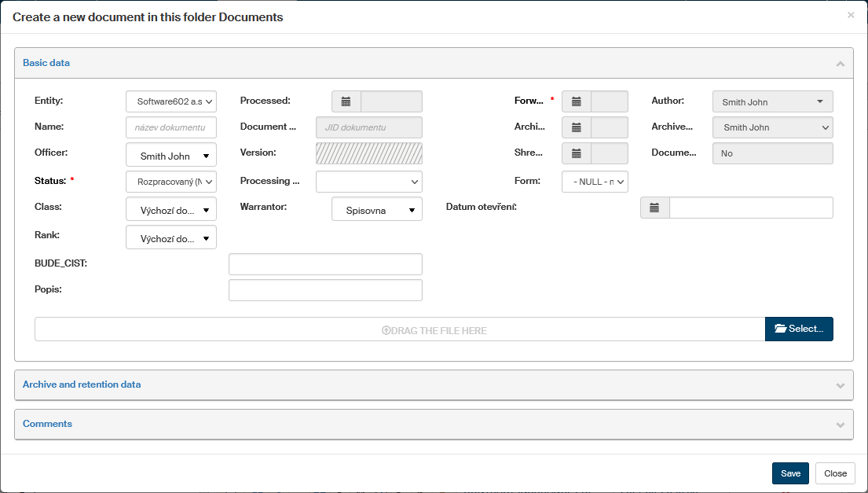868x493 pixels.
Task: Open the Status dropdown
Action: tap(170, 182)
